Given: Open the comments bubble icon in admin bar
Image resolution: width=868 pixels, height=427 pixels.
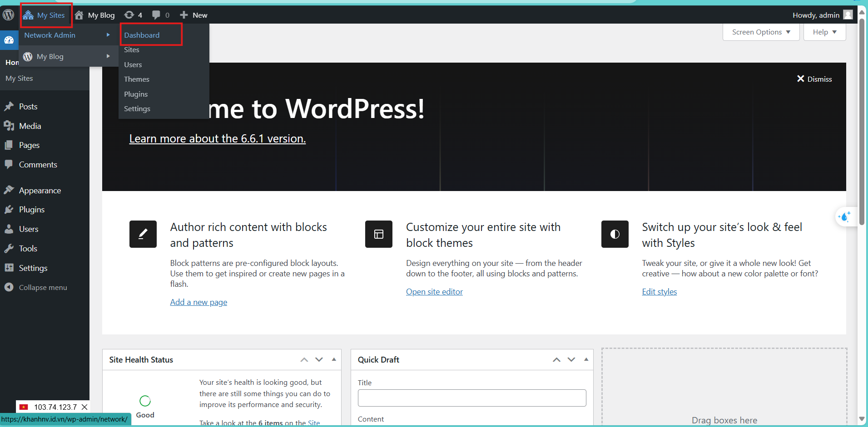Looking at the screenshot, I should point(156,15).
